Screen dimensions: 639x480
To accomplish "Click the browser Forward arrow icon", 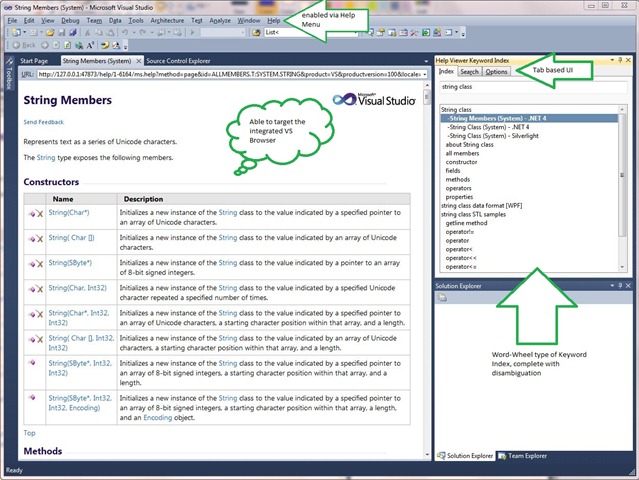I will click(44, 45).
